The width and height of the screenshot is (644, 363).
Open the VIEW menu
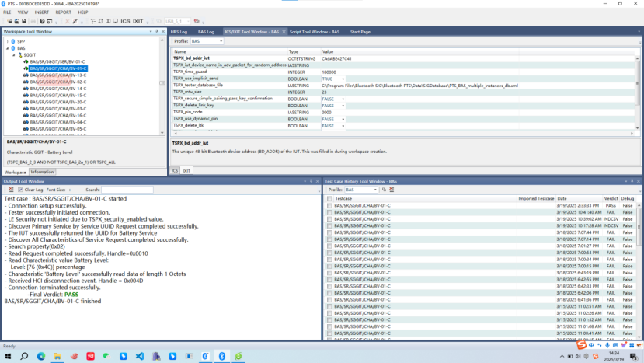click(23, 12)
